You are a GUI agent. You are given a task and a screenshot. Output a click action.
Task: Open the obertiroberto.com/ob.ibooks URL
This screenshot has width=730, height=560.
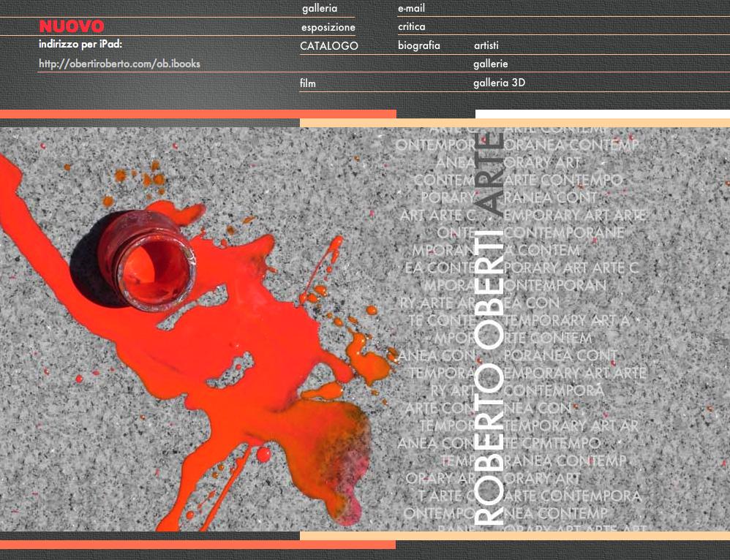pyautogui.click(x=119, y=64)
